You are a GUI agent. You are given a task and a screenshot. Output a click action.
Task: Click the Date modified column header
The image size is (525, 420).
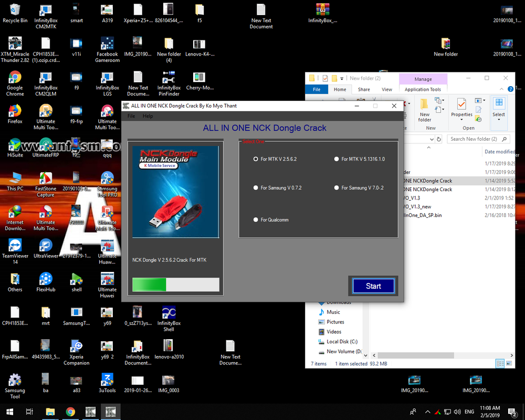pos(499,152)
